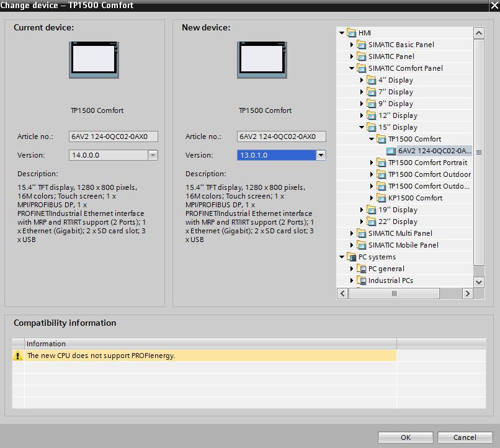
Task: Click the PC general folder icon
Action: [361, 269]
